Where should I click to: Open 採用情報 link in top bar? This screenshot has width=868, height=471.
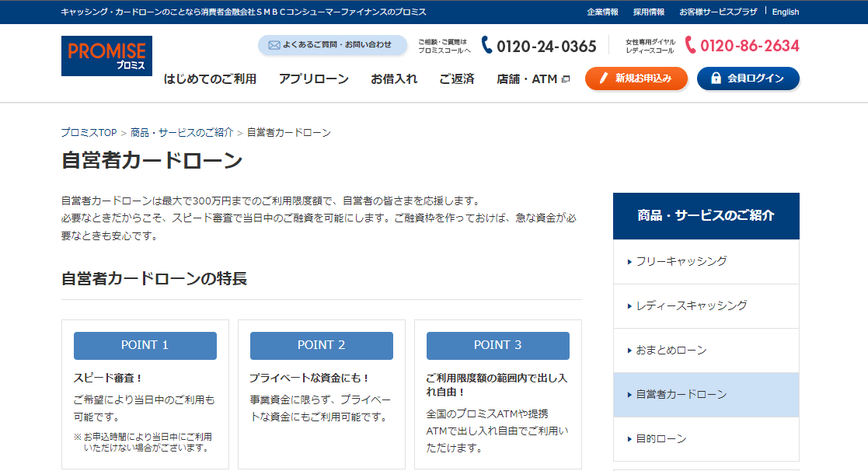(649, 12)
